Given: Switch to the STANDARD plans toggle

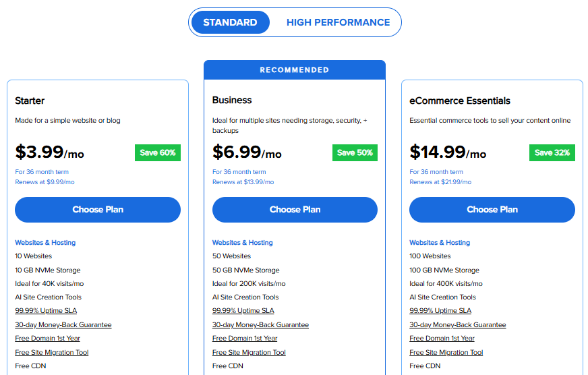Looking at the screenshot, I should [230, 22].
